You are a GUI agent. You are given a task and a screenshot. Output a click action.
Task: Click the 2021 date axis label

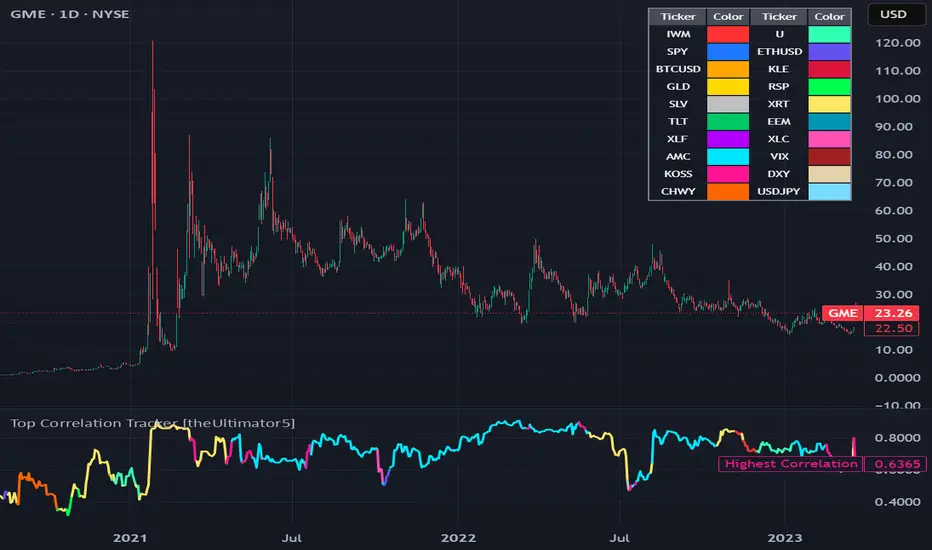point(130,538)
